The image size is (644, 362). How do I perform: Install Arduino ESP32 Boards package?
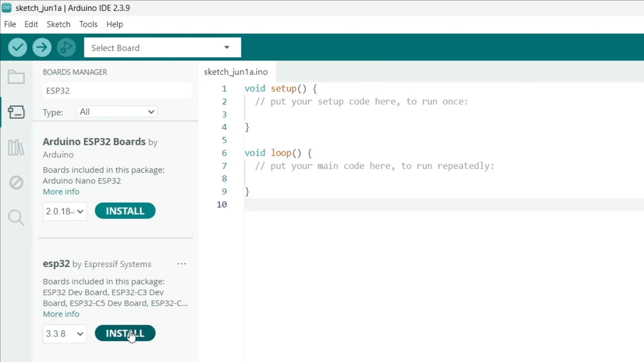tap(125, 211)
